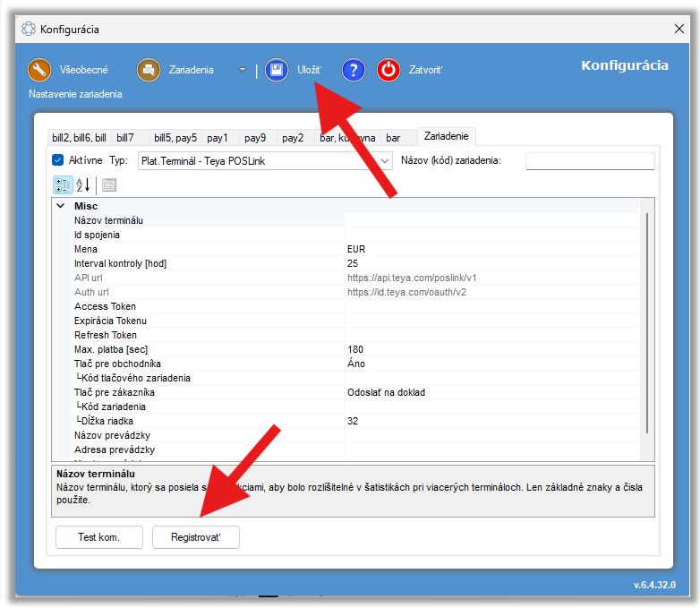Click the Zariadenia printer icon
700x608 pixels.
pos(148,70)
